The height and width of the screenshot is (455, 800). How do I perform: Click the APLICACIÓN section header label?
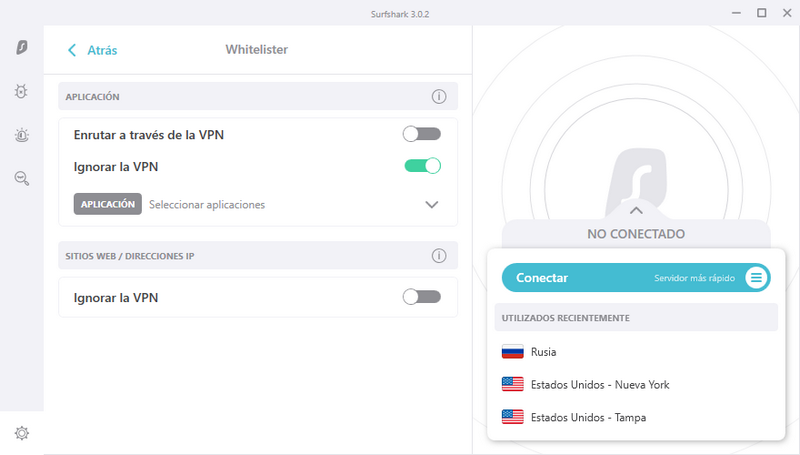pos(92,97)
